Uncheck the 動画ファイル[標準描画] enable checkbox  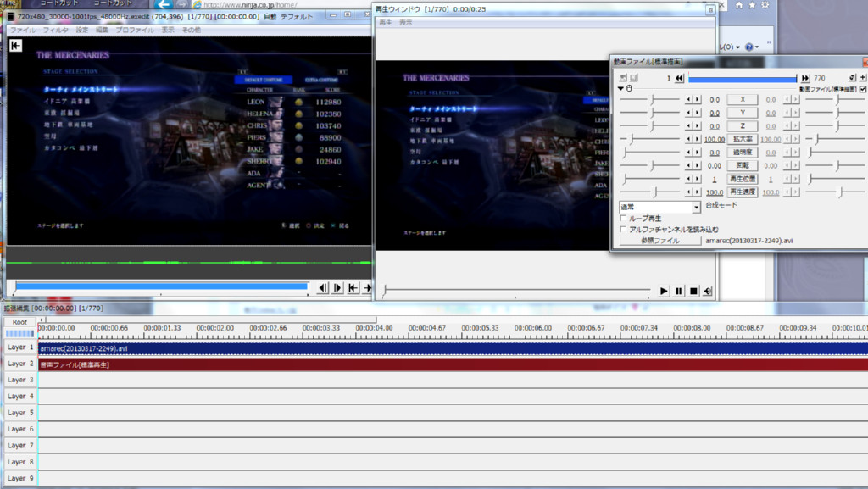click(862, 89)
